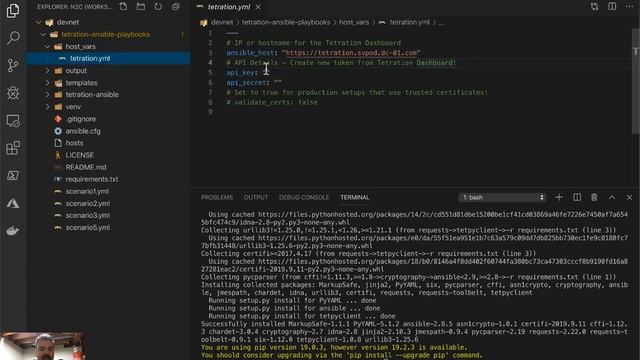
Task: Split the editor to the right
Action: (612, 7)
